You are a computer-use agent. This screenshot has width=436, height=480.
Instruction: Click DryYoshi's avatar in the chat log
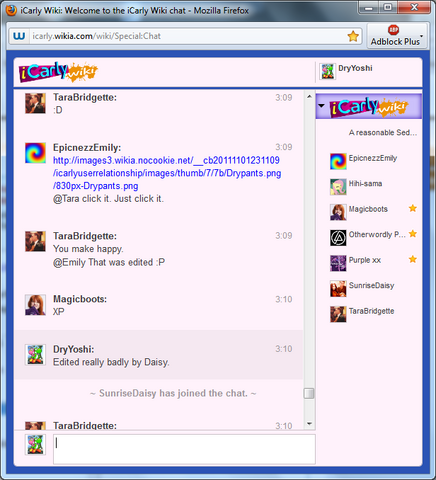point(35,355)
